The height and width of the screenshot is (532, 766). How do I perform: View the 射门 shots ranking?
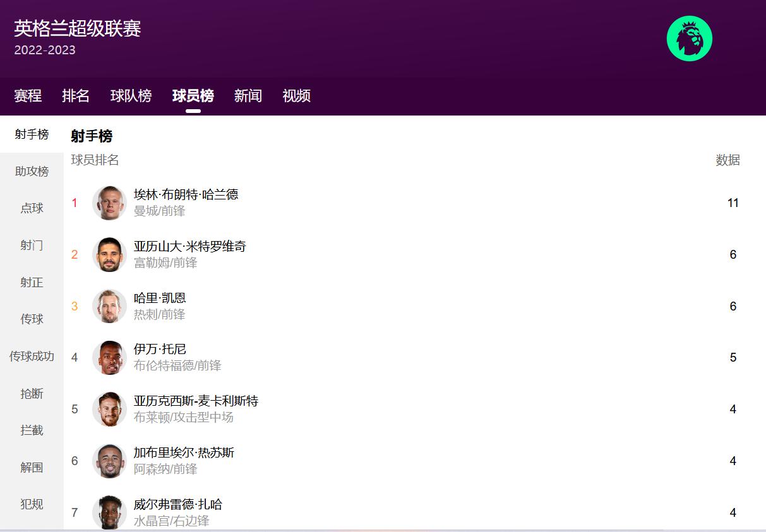click(31, 245)
